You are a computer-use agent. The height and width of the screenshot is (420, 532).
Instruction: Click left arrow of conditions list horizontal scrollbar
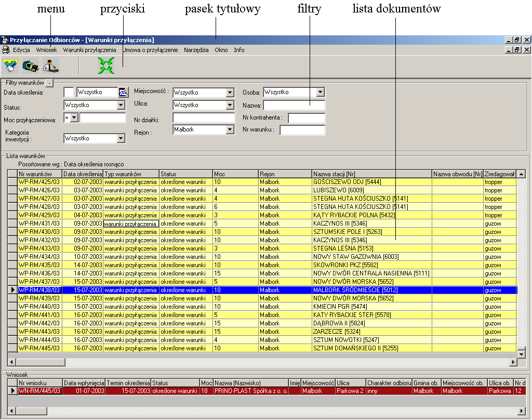click(x=11, y=362)
